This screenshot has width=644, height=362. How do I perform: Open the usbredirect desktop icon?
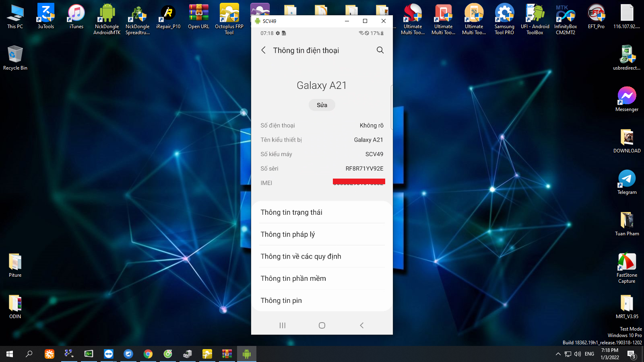click(627, 58)
